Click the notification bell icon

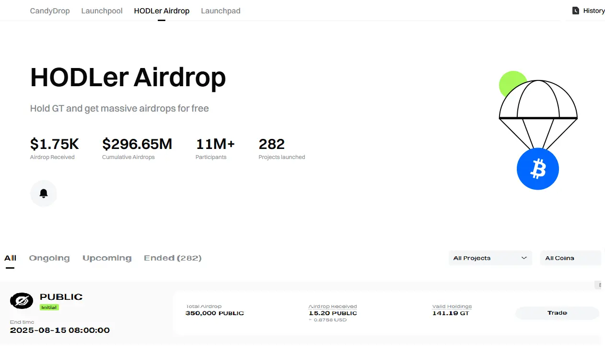click(x=44, y=193)
